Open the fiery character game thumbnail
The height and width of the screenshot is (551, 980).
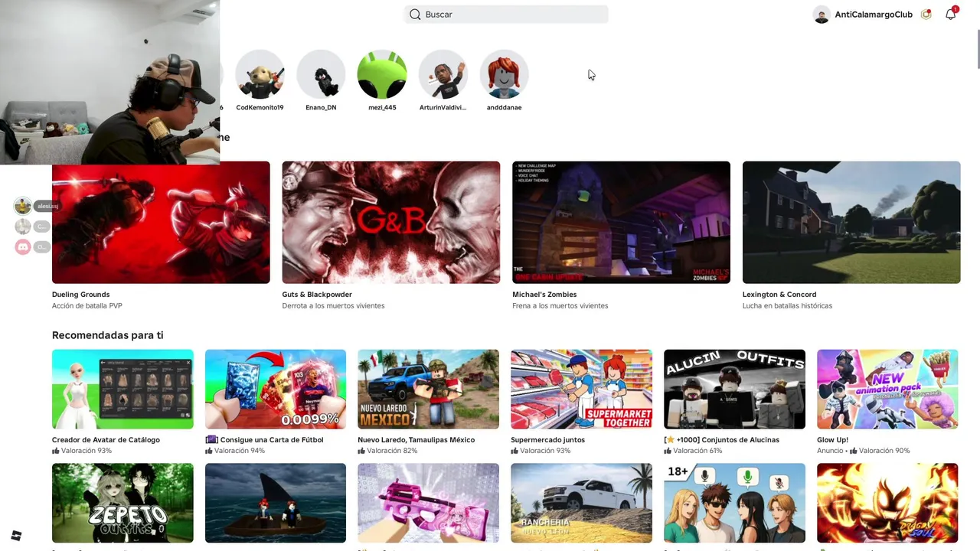pyautogui.click(x=887, y=504)
